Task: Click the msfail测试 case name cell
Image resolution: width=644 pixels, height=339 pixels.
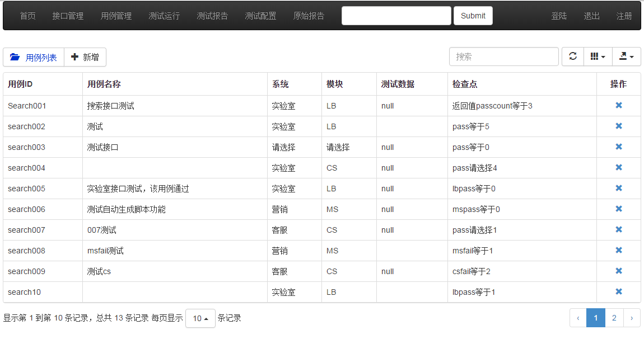Action: coord(175,251)
